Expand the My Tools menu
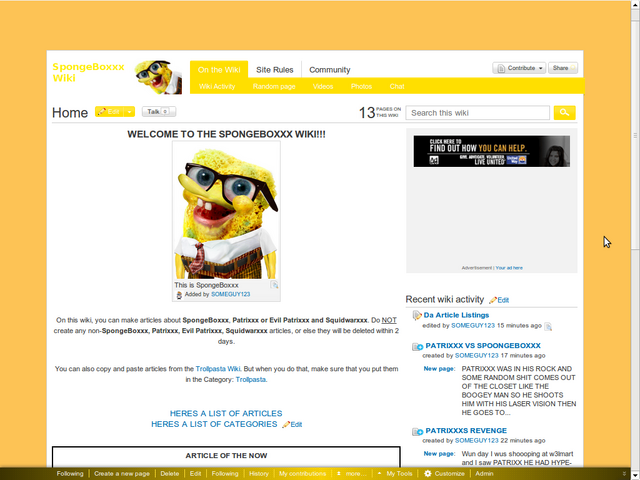This screenshot has width=640, height=480. [x=395, y=473]
